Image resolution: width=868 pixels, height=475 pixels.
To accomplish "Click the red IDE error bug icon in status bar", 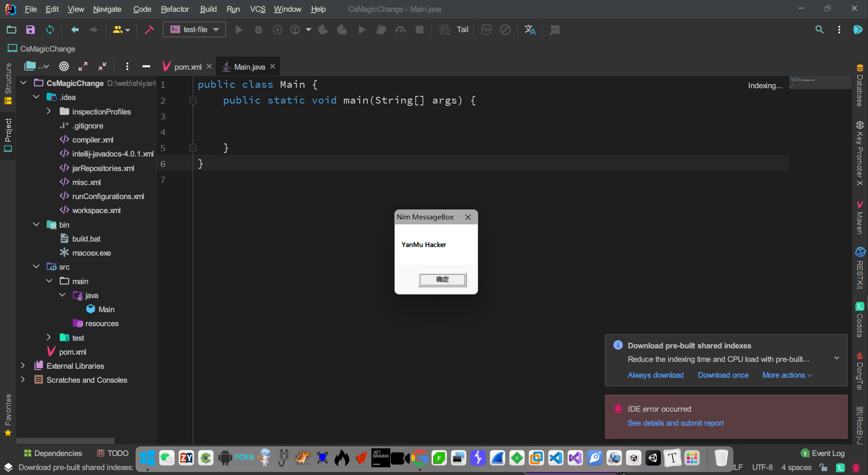I will pos(856,467).
